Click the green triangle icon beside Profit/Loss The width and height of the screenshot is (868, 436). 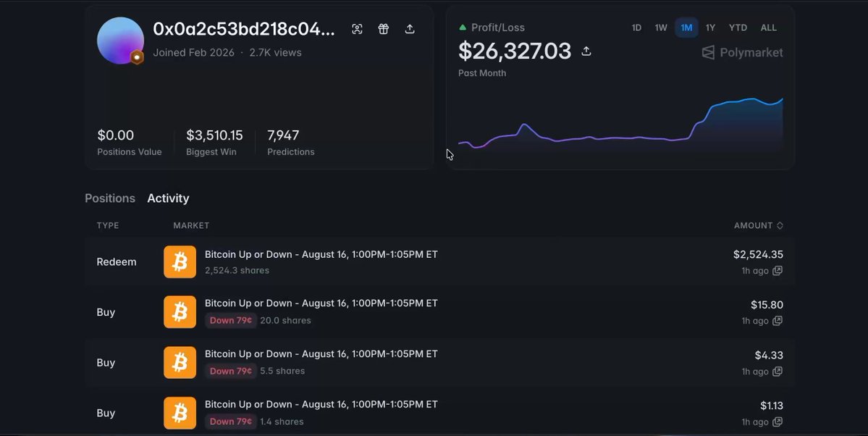click(463, 27)
